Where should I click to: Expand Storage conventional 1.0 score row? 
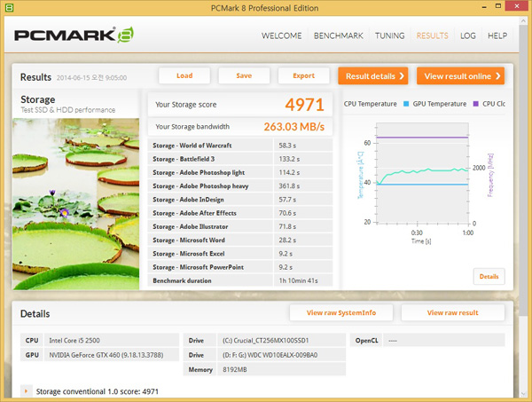click(x=26, y=391)
